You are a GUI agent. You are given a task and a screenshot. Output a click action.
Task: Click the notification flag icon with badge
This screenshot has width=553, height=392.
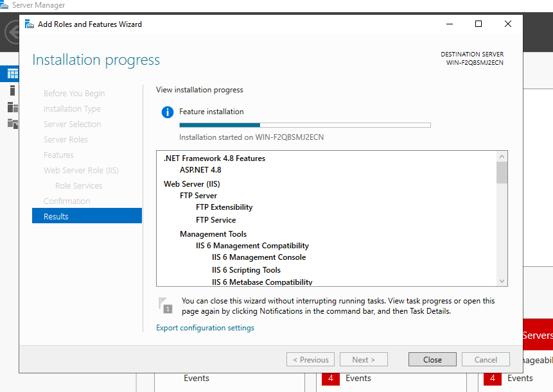pyautogui.click(x=166, y=305)
